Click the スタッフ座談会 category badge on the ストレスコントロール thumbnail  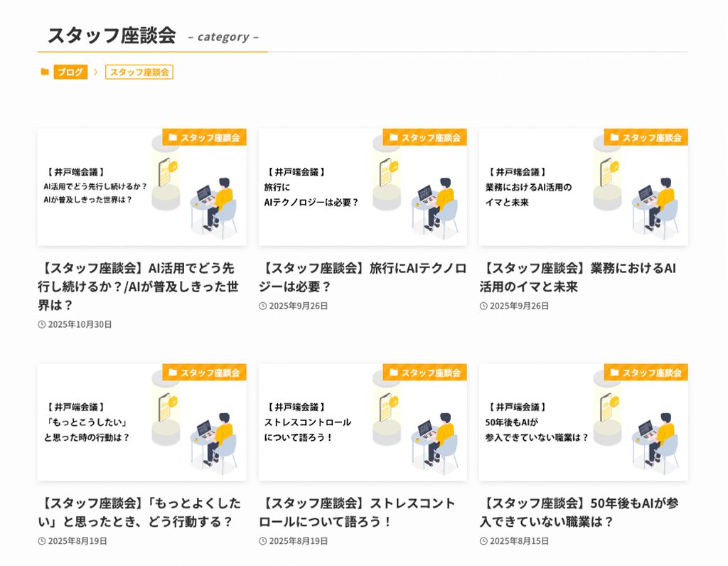coord(425,373)
